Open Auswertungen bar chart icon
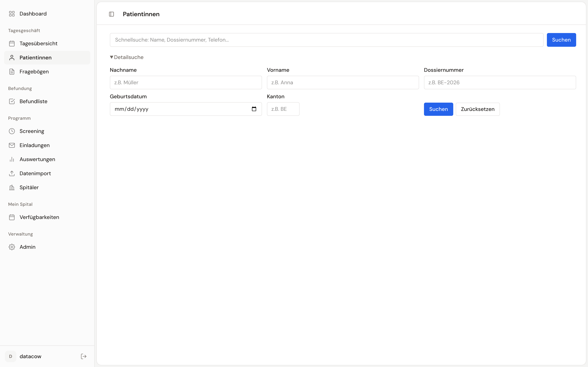Screen dimensions: 588x367 12,159
